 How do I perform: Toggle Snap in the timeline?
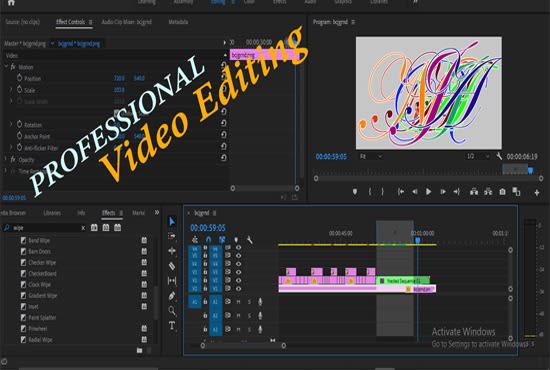point(208,240)
